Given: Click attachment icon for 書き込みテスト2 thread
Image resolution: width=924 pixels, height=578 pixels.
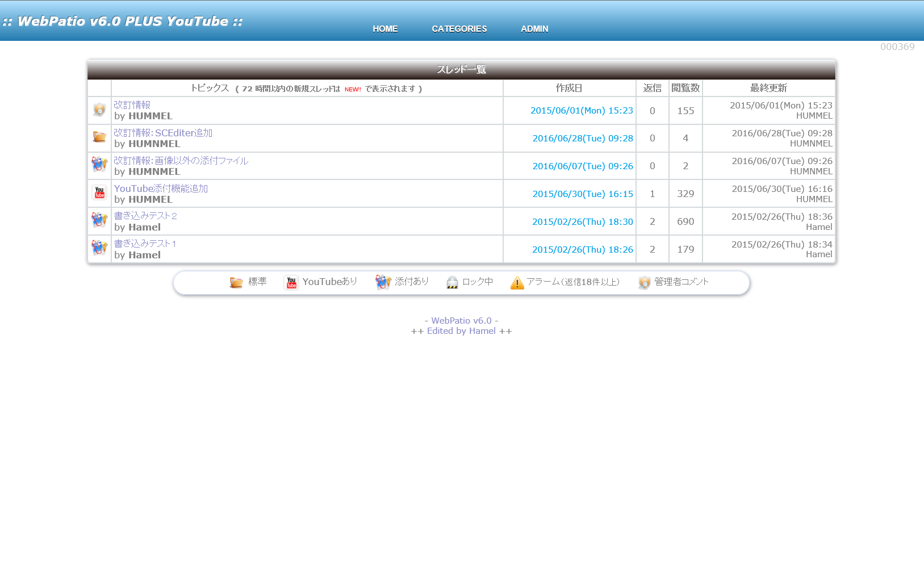Looking at the screenshot, I should [x=99, y=220].
